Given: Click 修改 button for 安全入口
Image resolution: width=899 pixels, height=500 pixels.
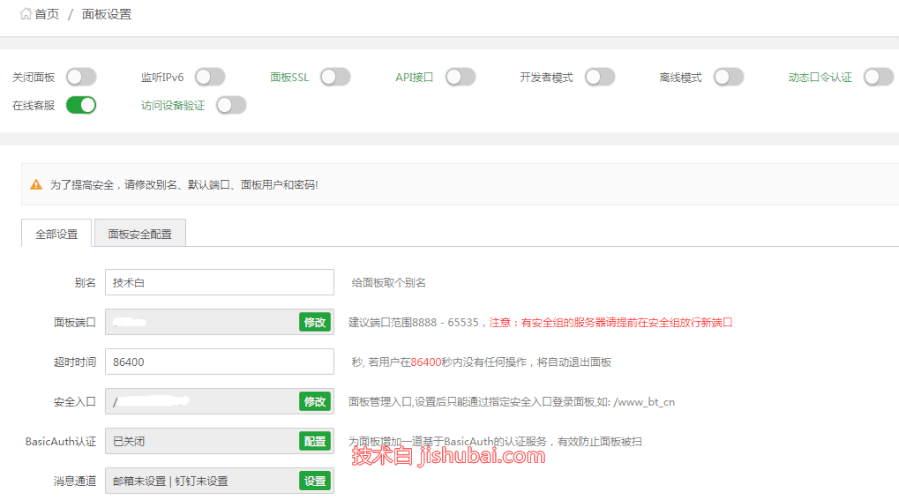Looking at the screenshot, I should coord(315,401).
